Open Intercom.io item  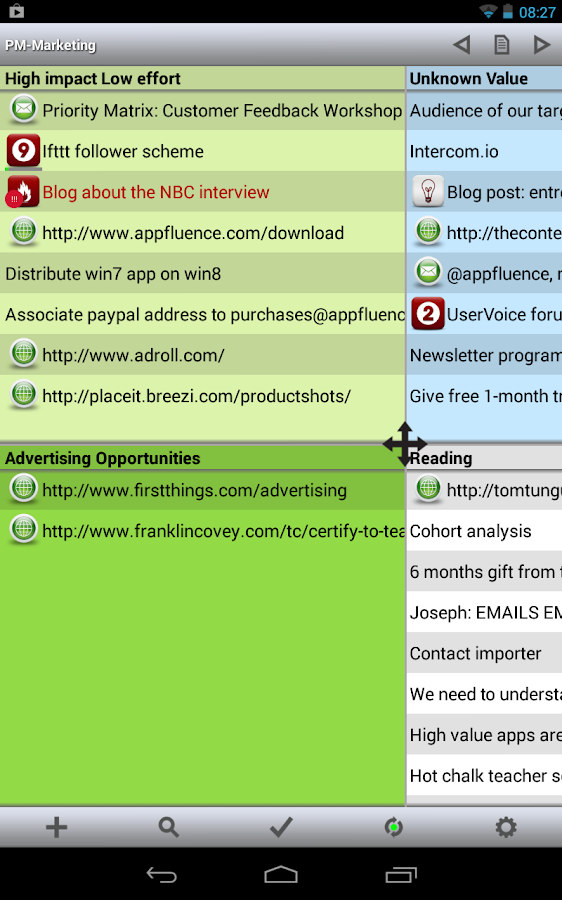(485, 151)
